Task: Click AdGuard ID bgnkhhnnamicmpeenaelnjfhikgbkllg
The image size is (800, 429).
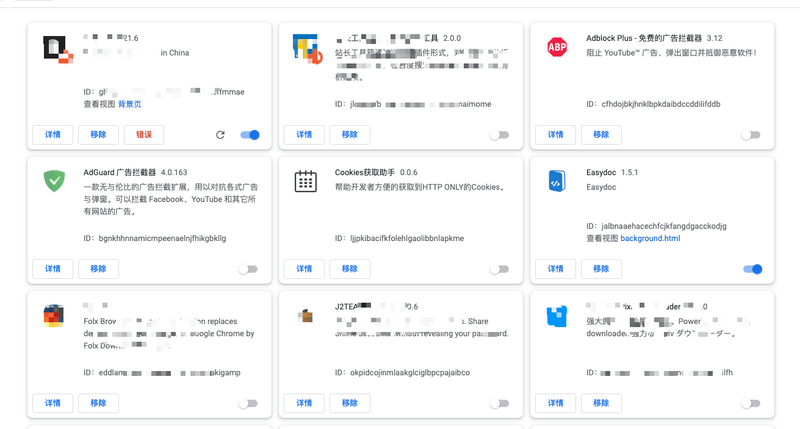Action: (162, 238)
